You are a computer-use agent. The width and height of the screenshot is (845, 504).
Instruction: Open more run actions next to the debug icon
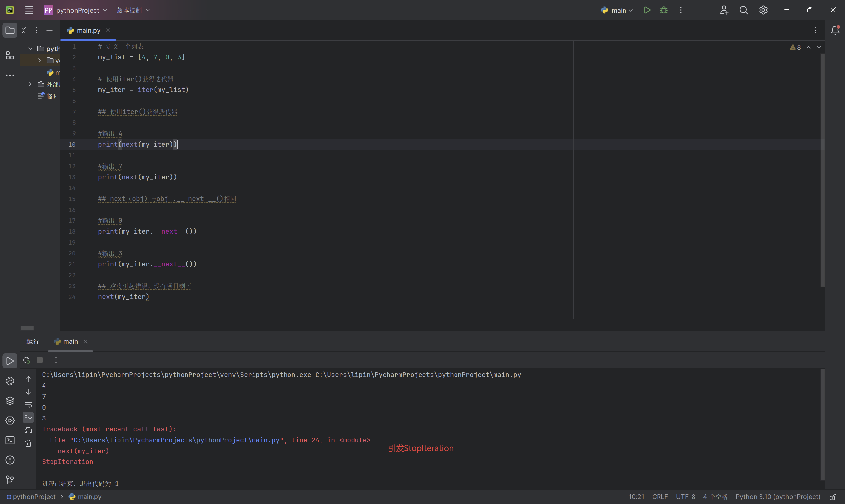tap(681, 10)
